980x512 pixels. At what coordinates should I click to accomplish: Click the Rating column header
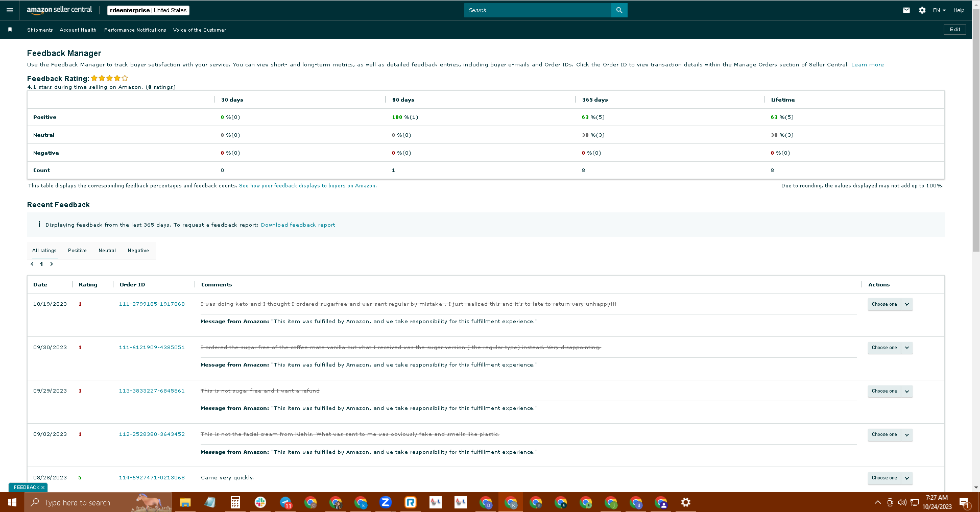pyautogui.click(x=88, y=285)
